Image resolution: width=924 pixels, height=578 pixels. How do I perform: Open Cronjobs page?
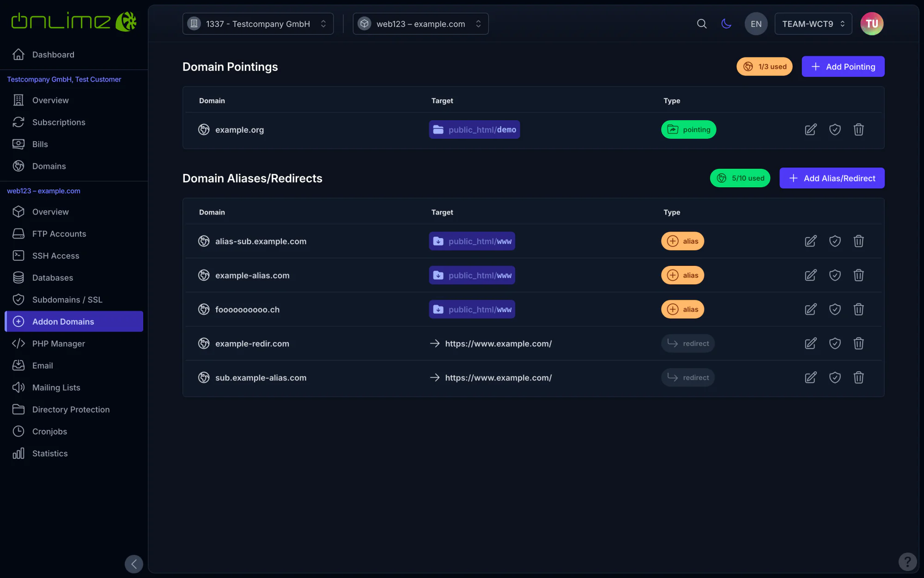point(74,431)
